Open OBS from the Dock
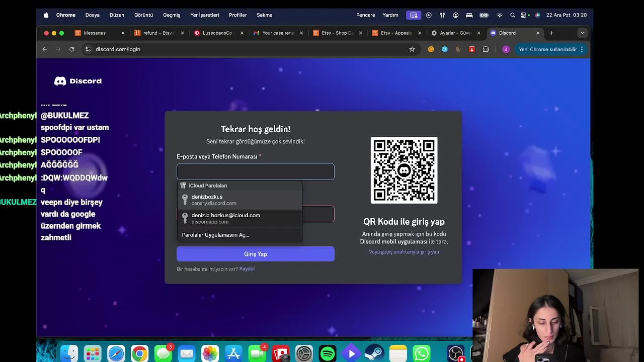 click(456, 353)
